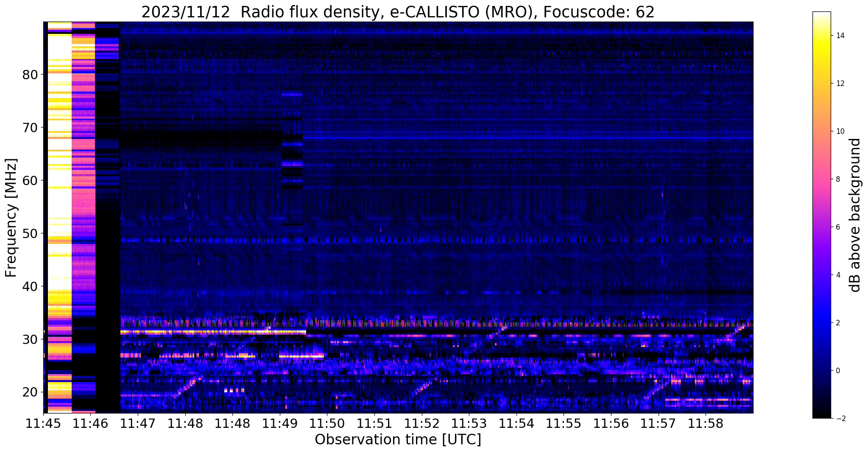This screenshot has width=868, height=452.
Task: Click the 60 MHz frequency tick label
Action: click(x=31, y=181)
